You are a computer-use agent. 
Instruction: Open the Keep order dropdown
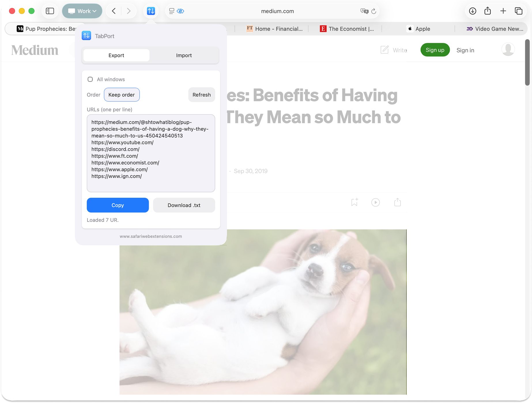[122, 95]
